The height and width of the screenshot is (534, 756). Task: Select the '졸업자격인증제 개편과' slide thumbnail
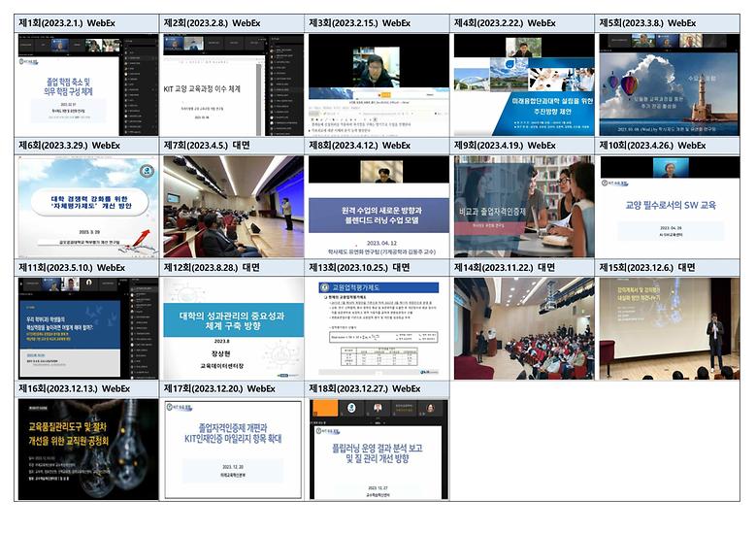232,449
